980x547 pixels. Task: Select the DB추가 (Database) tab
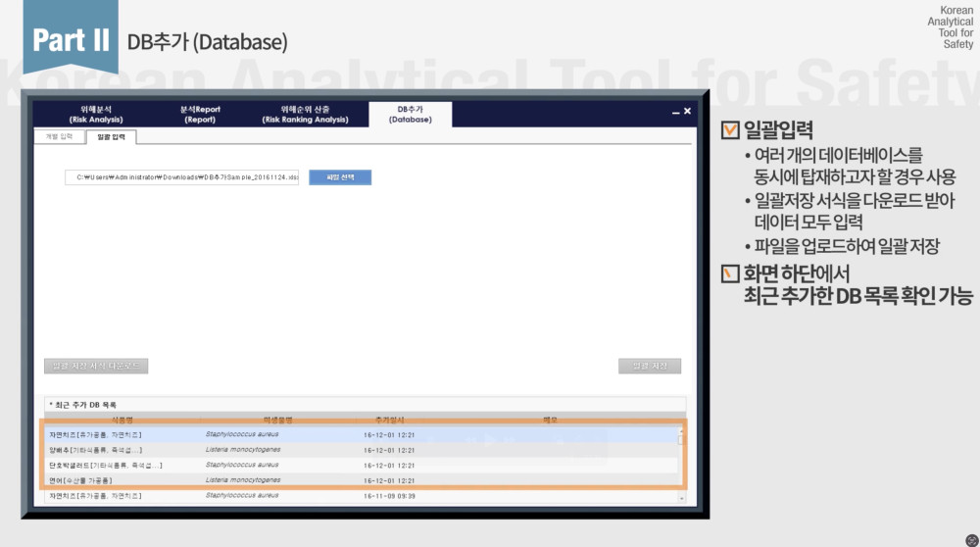410,114
